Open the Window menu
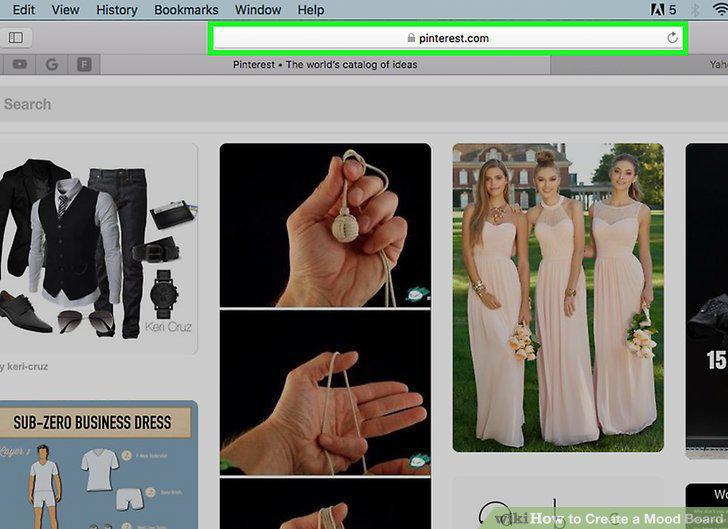Screen dimensions: 728x529 (258, 10)
